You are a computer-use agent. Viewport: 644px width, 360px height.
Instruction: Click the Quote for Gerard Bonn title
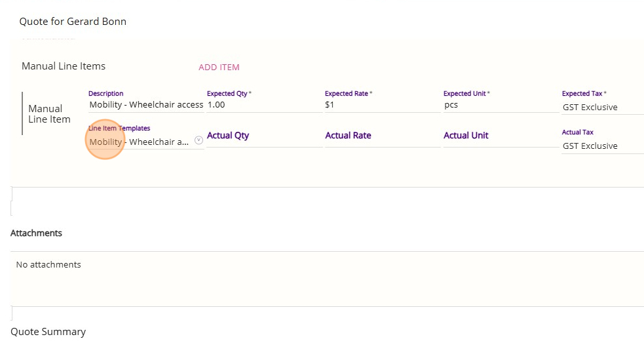click(x=73, y=22)
